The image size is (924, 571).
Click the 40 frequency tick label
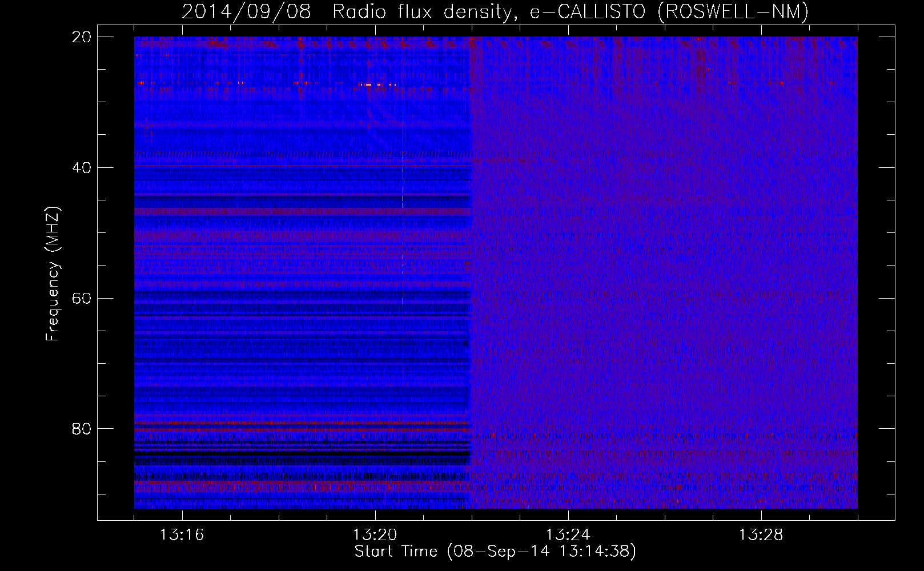pyautogui.click(x=82, y=168)
